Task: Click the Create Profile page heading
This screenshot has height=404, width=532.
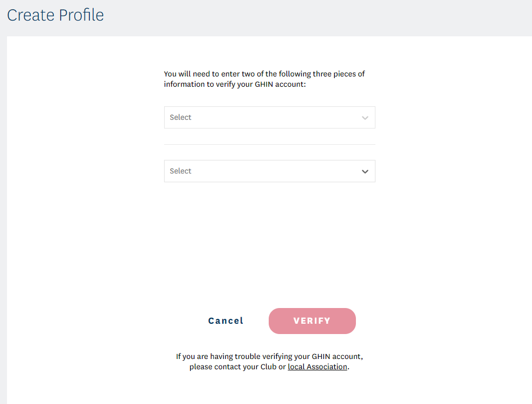Action: 55,15
